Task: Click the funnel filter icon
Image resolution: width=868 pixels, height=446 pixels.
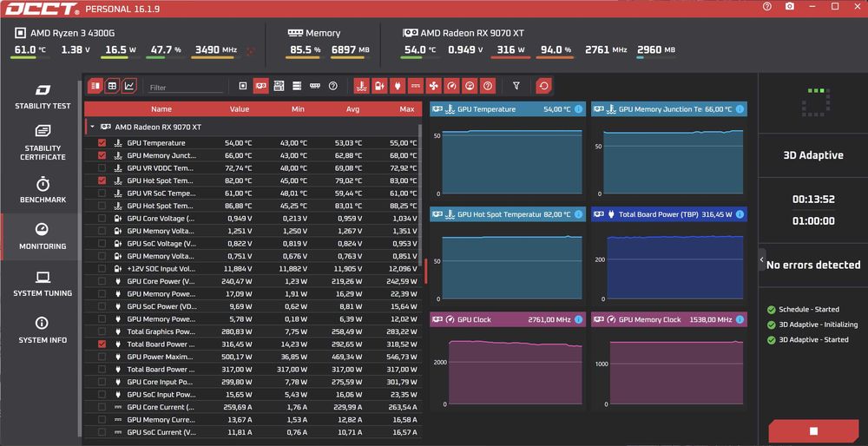Action: [x=516, y=86]
